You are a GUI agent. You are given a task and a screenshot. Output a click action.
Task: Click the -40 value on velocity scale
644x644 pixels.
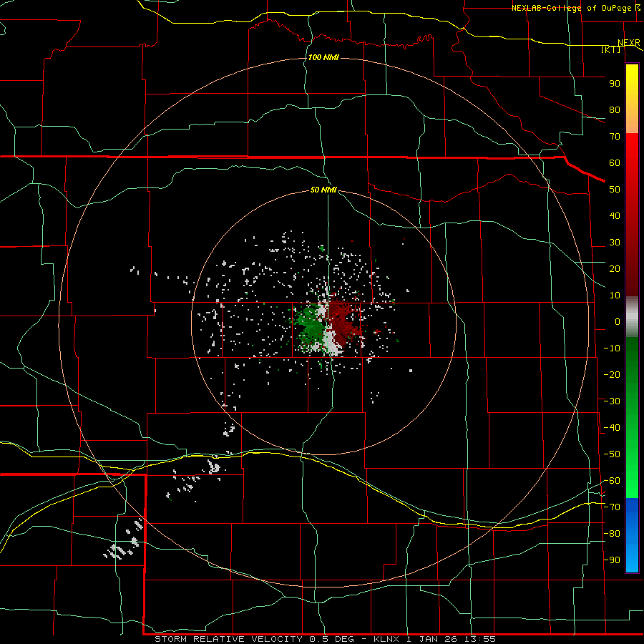pos(612,428)
